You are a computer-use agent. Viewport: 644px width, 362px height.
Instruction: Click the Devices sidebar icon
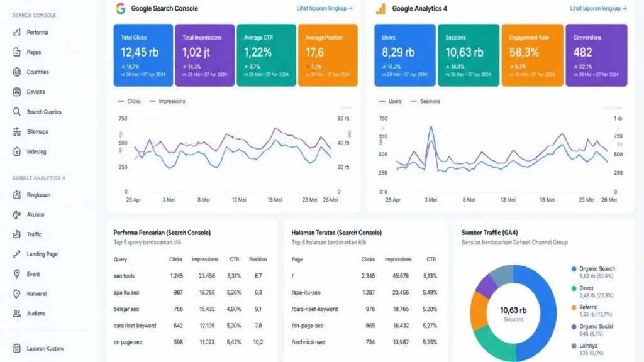pyautogui.click(x=17, y=92)
